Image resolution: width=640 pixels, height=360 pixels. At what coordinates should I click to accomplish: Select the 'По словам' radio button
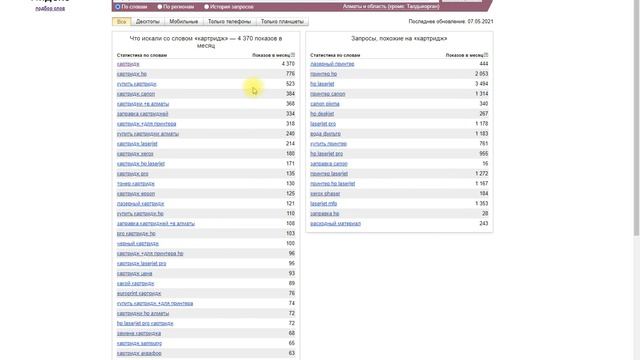coord(118,7)
